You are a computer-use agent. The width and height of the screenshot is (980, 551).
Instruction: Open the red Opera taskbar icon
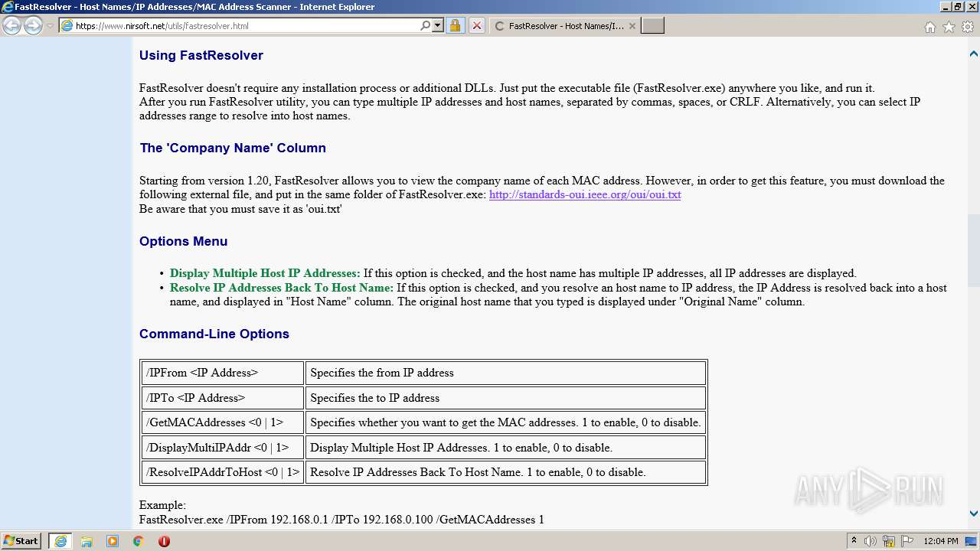coord(164,541)
